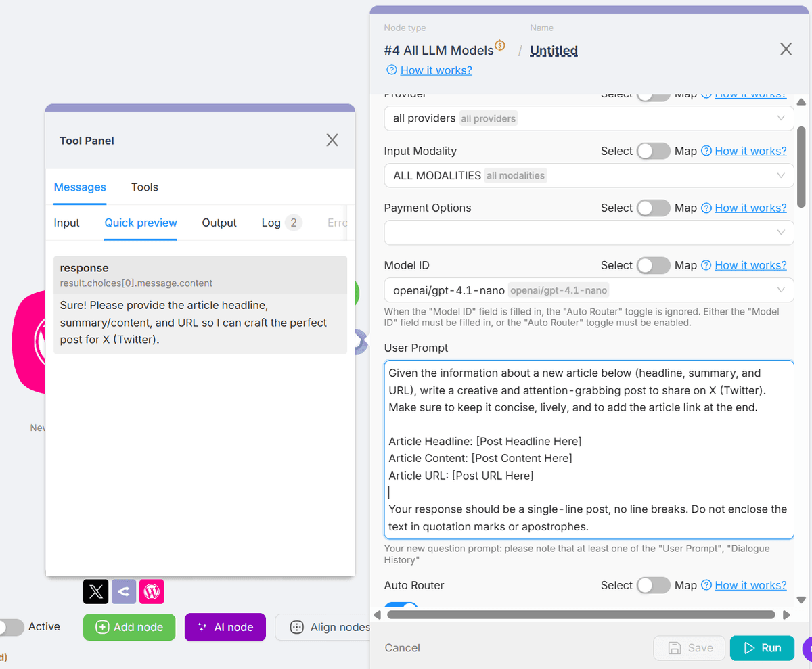Image resolution: width=812 pixels, height=669 pixels.
Task: Expand the Model ID dropdown
Action: pos(588,290)
